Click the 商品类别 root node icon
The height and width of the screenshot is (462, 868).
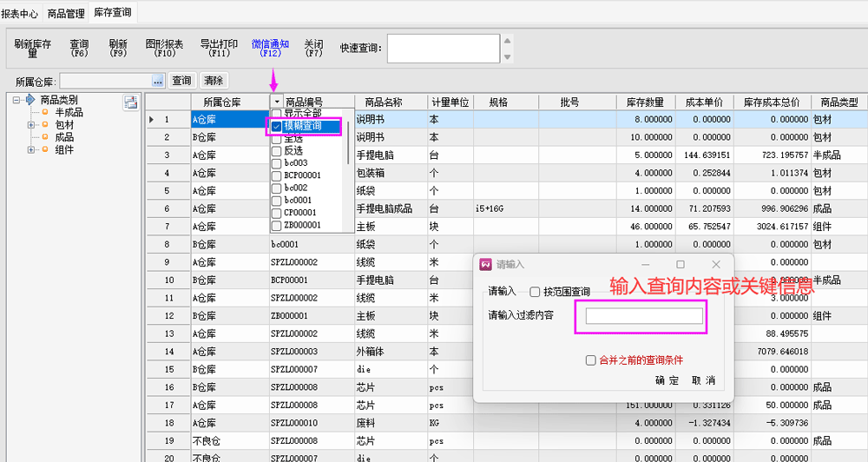coord(30,100)
